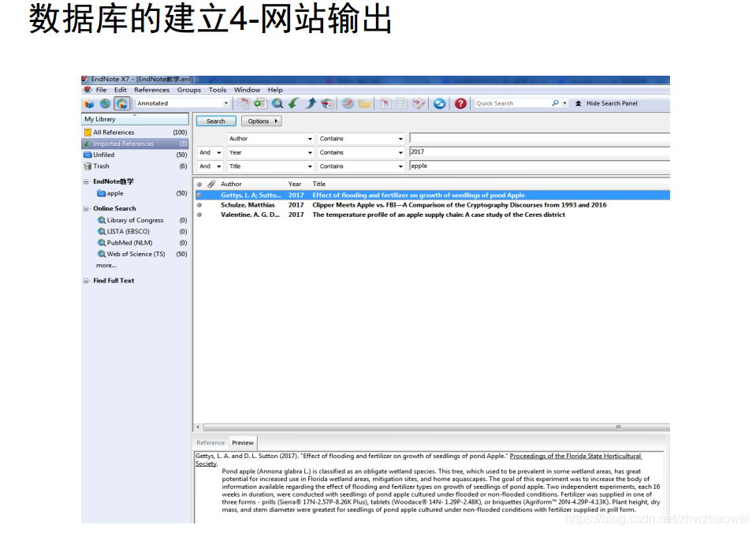
Task: Click Find Full Text toolbar icon
Action: (x=327, y=103)
